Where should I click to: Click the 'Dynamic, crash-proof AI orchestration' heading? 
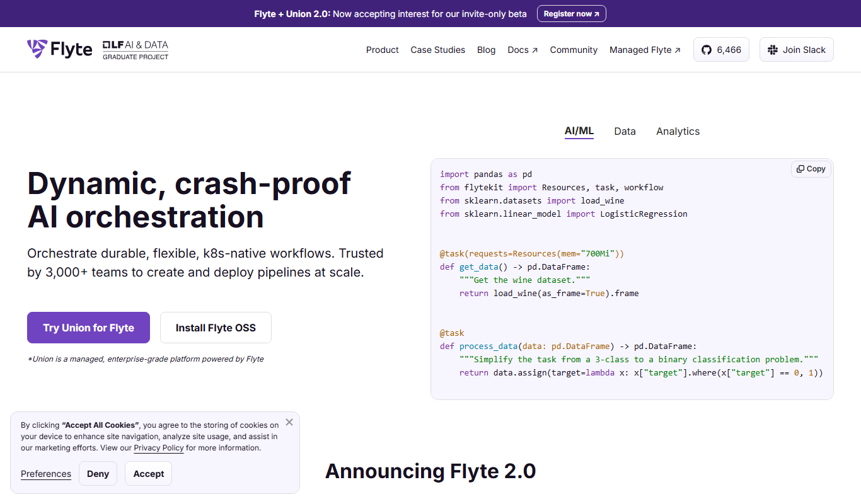189,200
